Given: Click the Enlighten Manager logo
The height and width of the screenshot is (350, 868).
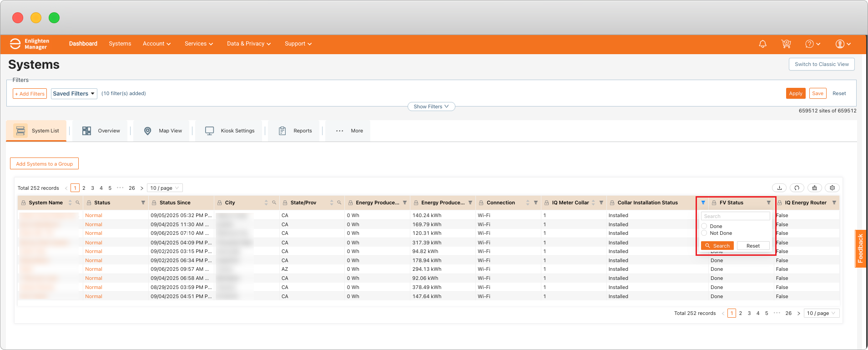Looking at the screenshot, I should [x=30, y=44].
